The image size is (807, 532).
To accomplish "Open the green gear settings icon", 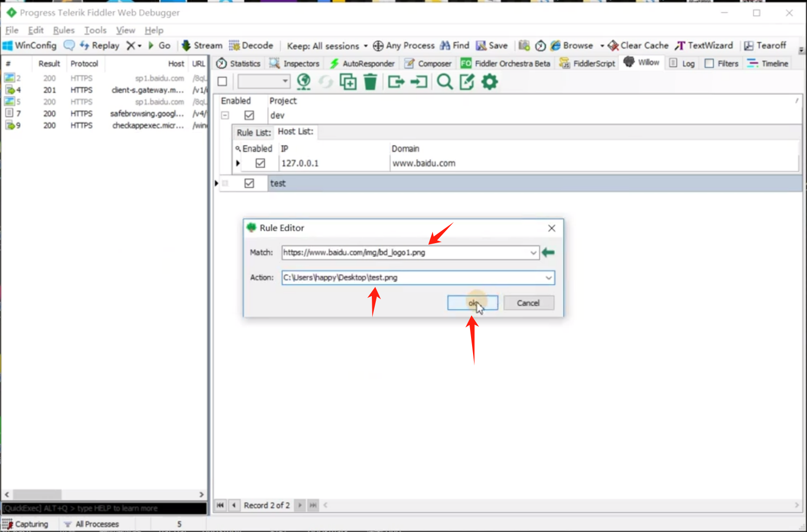I will pos(489,82).
